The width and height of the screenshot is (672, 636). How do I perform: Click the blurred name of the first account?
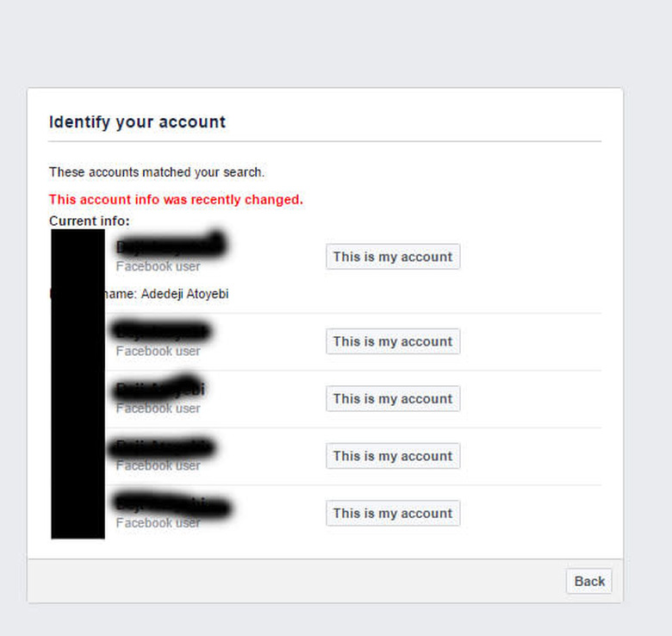[x=171, y=246]
